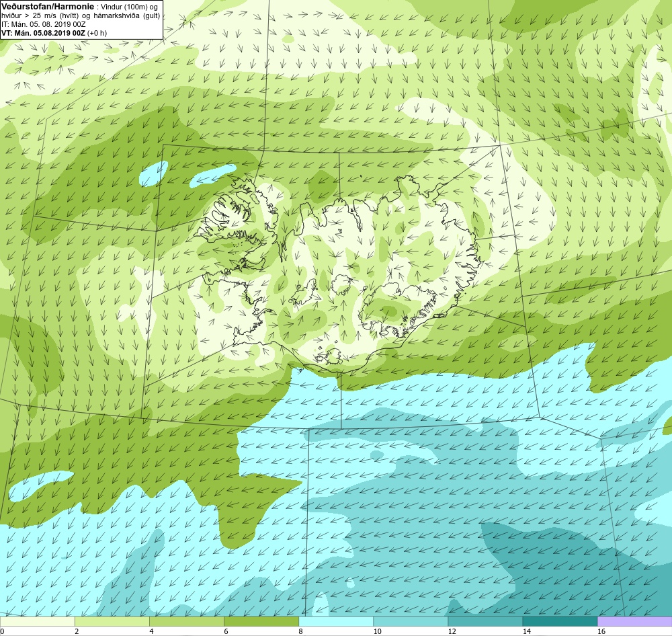Click the scale label '12'
Viewport: 672px width, 636px height.
pyautogui.click(x=452, y=631)
